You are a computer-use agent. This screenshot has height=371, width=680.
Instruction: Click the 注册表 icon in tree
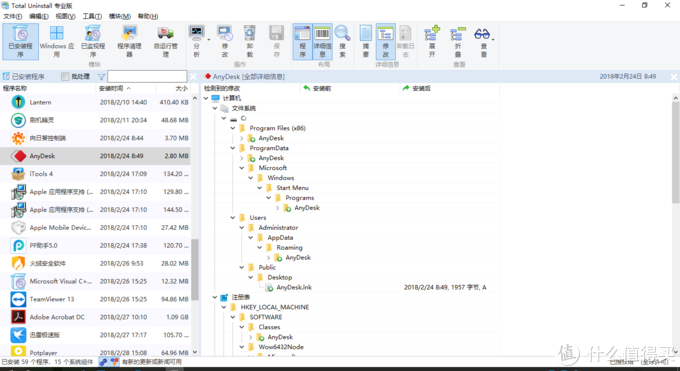[x=224, y=297]
